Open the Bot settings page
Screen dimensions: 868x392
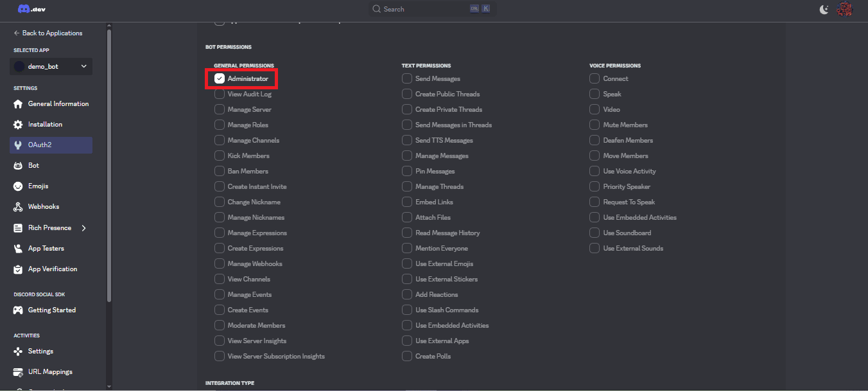point(51,166)
